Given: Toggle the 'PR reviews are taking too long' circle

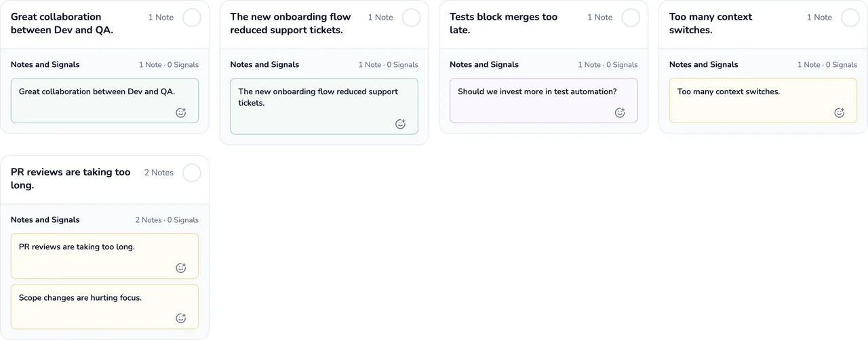Looking at the screenshot, I should (x=192, y=173).
